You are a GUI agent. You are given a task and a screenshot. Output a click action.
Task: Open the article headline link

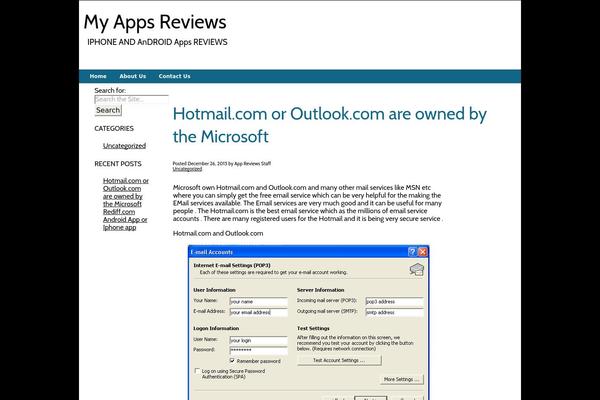(329, 125)
